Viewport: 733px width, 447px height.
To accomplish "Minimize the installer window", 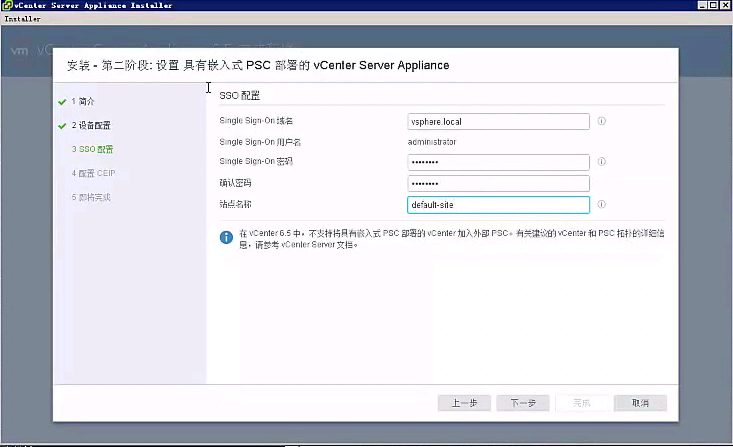I will [702, 5].
